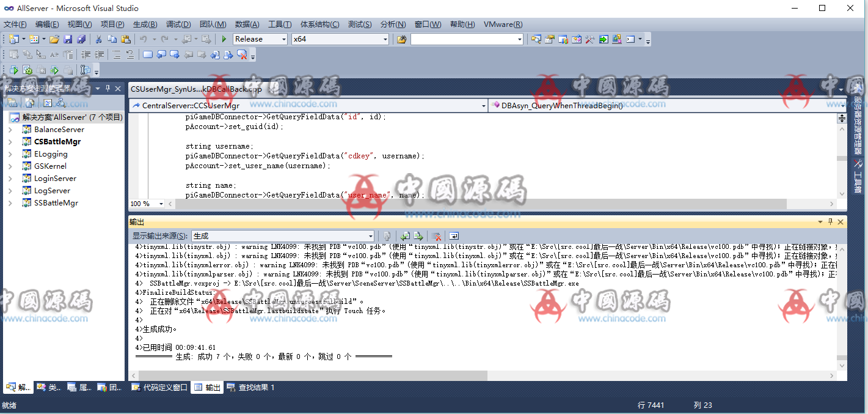
Task: Toggle auto-hide pin on the output panel
Action: click(830, 222)
